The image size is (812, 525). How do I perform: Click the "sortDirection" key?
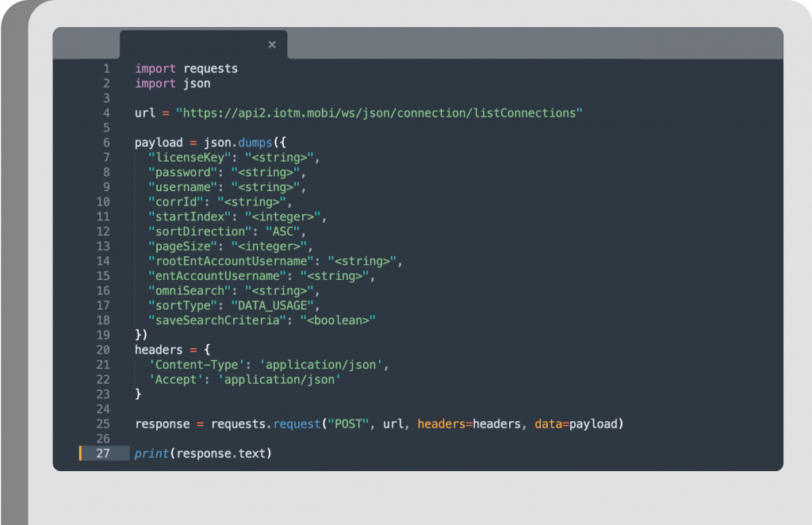tap(200, 232)
